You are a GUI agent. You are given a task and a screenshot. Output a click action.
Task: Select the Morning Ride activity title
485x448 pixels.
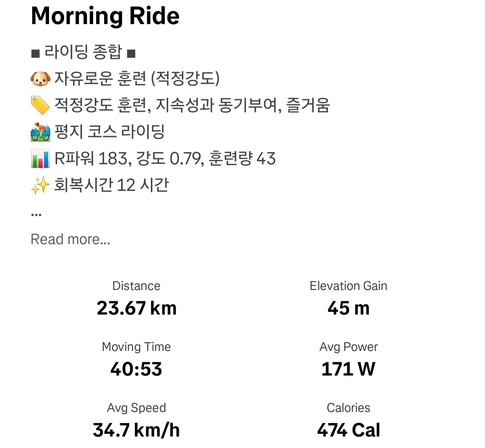[x=105, y=16]
